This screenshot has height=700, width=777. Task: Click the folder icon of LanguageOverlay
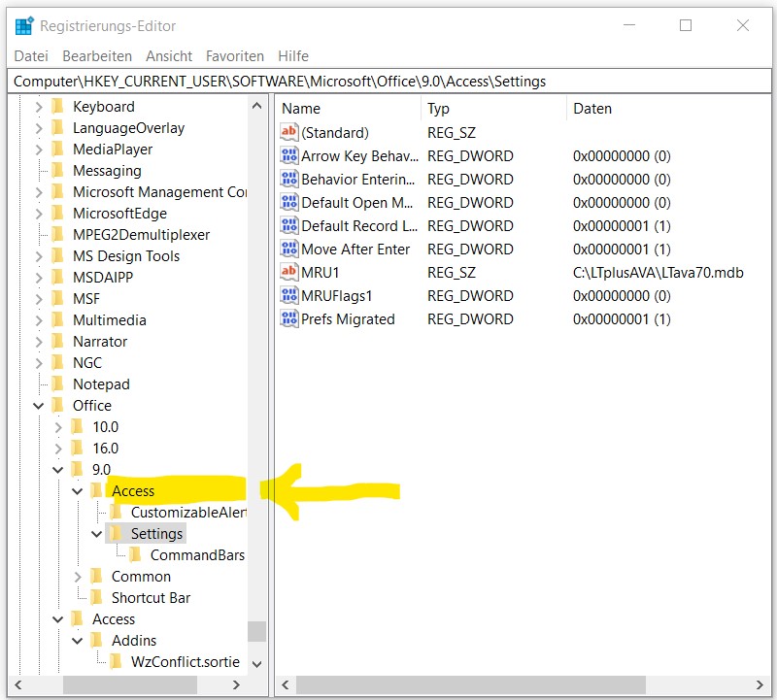(x=58, y=127)
